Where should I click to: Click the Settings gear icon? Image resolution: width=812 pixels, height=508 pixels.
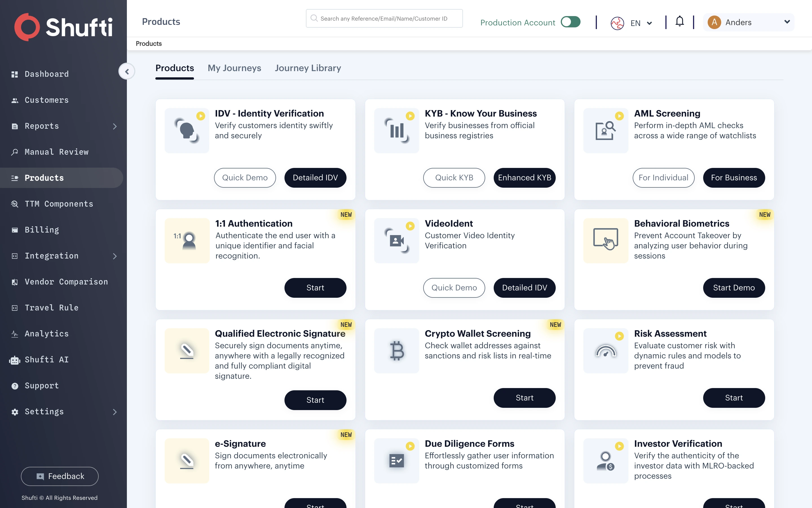[x=14, y=412]
